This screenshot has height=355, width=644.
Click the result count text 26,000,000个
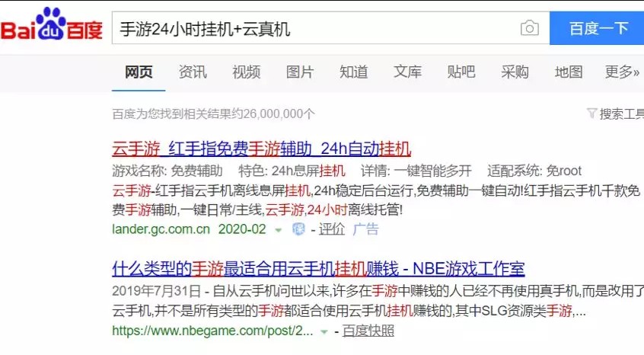click(x=279, y=114)
